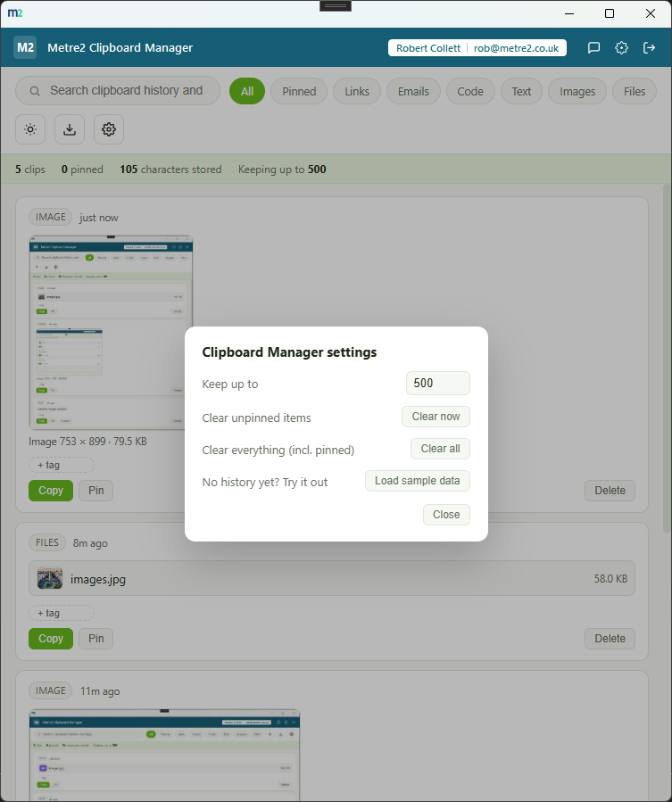Copy the just now image clip
Screen dimensions: 672x802
coord(51,491)
